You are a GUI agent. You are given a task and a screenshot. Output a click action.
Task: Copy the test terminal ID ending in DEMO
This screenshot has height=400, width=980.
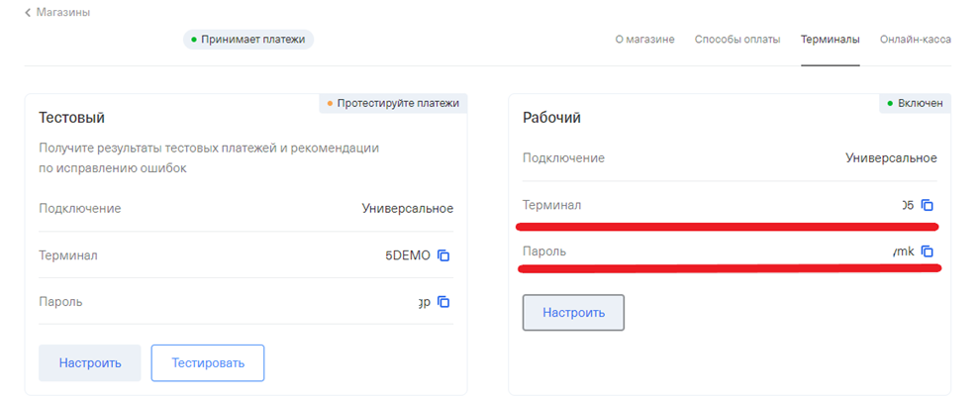443,255
